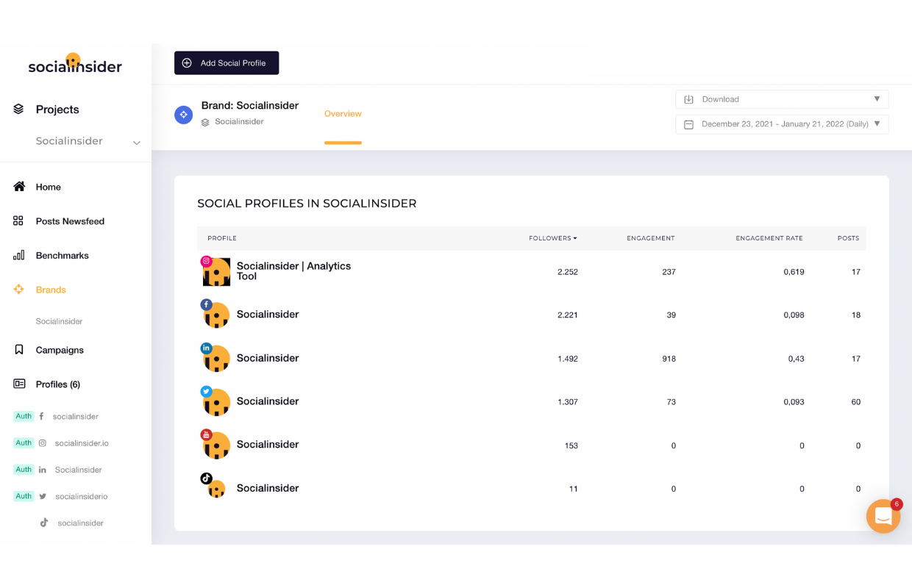Open the Download dropdown
This screenshot has height=588, width=912.
click(x=782, y=99)
